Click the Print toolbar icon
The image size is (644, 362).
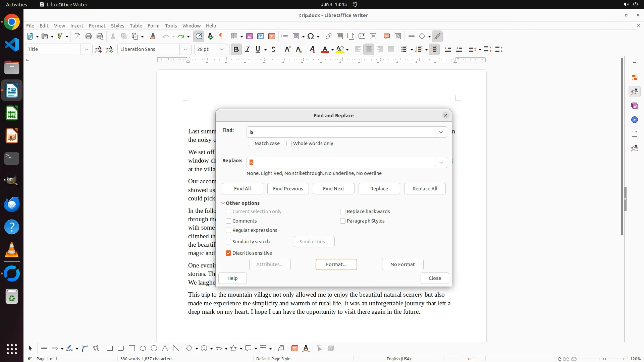pos(89,36)
